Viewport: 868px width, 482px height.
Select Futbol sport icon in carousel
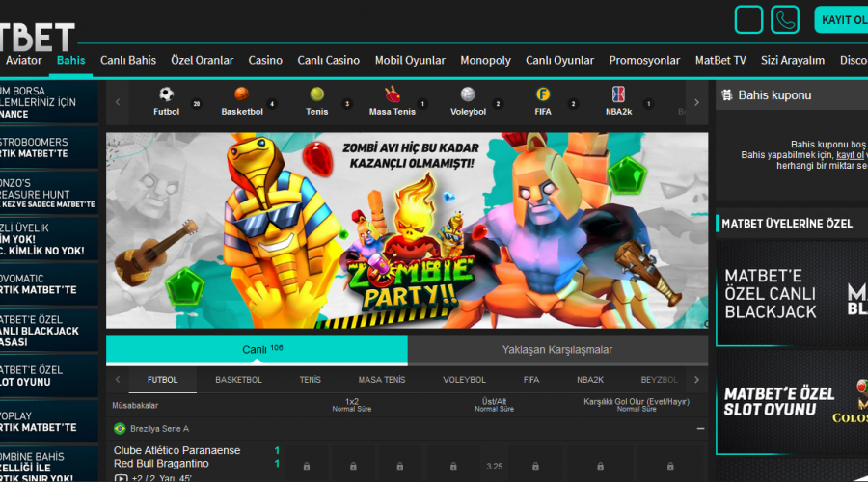[166, 94]
